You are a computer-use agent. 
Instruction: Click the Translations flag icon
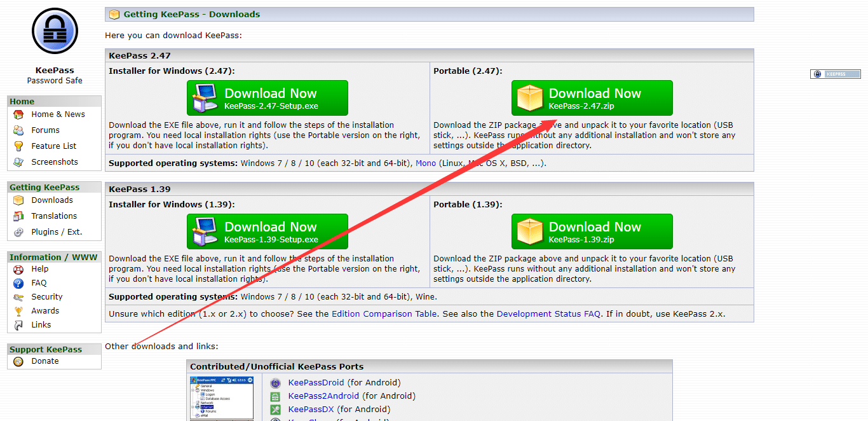pyautogui.click(x=20, y=216)
